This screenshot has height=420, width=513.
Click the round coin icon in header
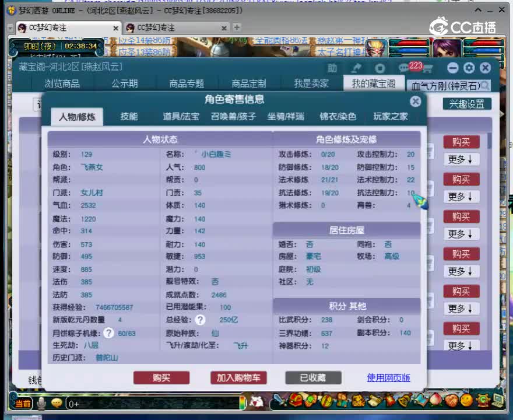tap(380, 68)
